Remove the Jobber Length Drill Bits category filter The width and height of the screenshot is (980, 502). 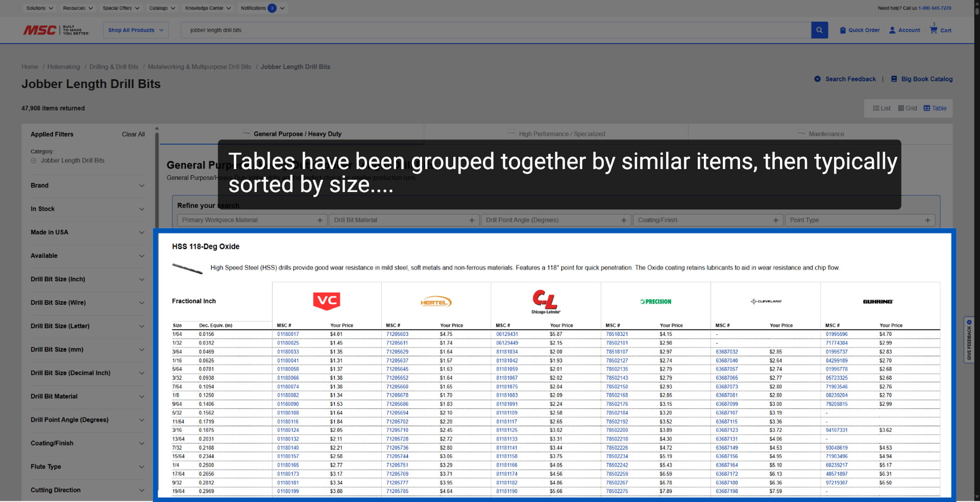pyautogui.click(x=33, y=161)
